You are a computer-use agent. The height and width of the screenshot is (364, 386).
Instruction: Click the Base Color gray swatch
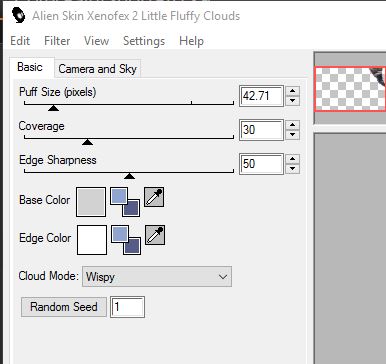tap(91, 202)
